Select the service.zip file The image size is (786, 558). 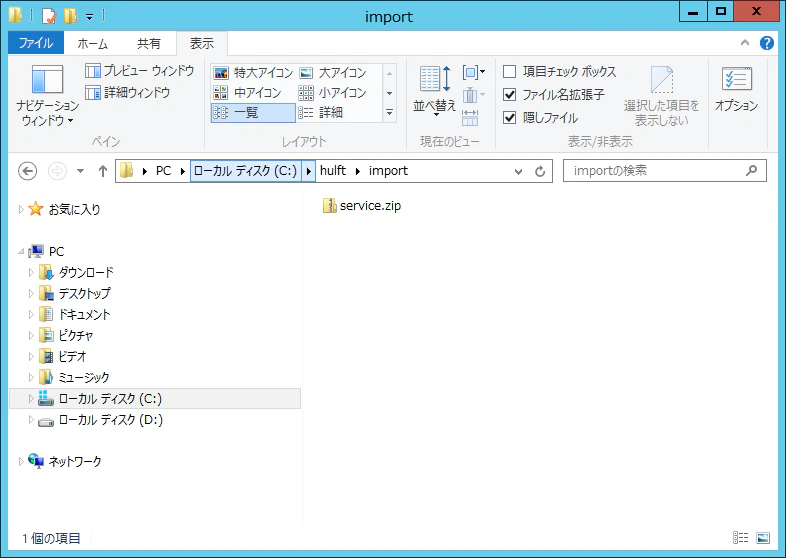[x=362, y=206]
